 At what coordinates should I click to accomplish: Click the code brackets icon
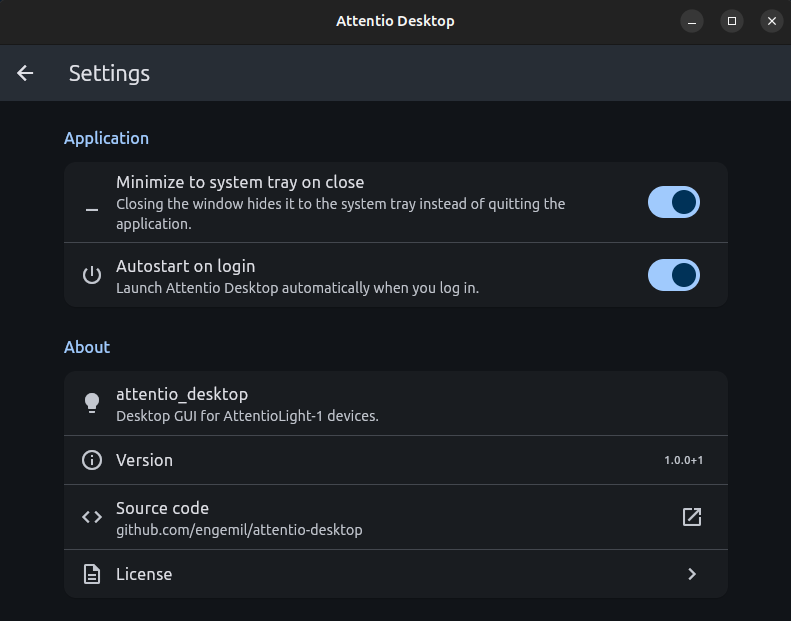click(92, 517)
